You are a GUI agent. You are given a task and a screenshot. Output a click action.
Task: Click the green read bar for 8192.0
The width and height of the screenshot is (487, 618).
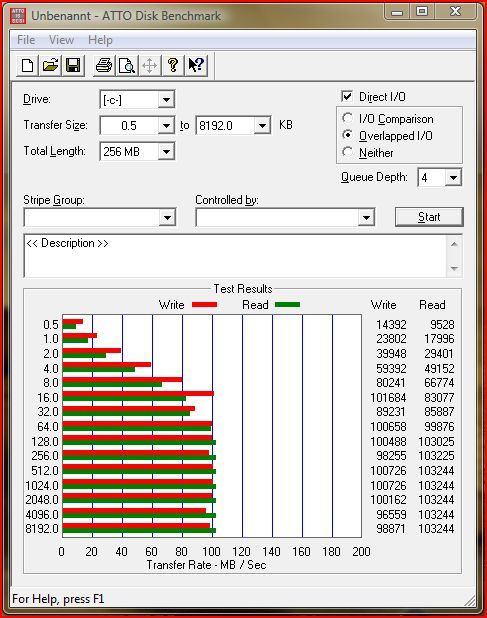pos(139,531)
